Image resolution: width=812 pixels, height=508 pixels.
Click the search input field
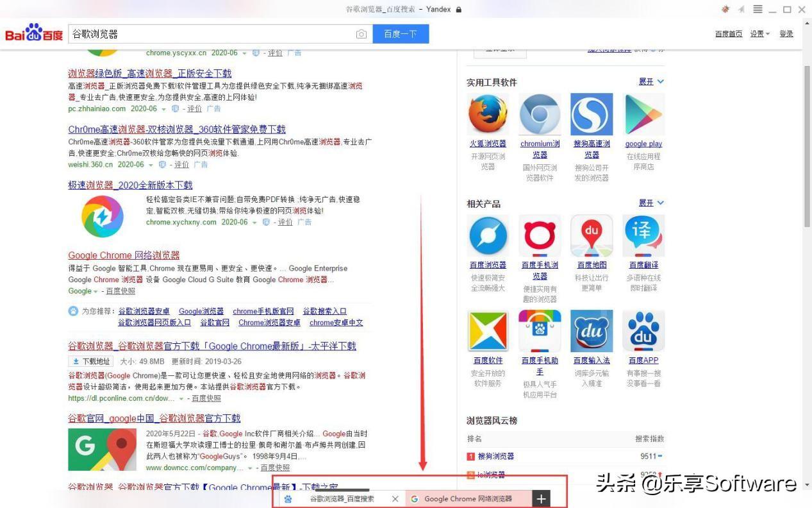tap(211, 34)
